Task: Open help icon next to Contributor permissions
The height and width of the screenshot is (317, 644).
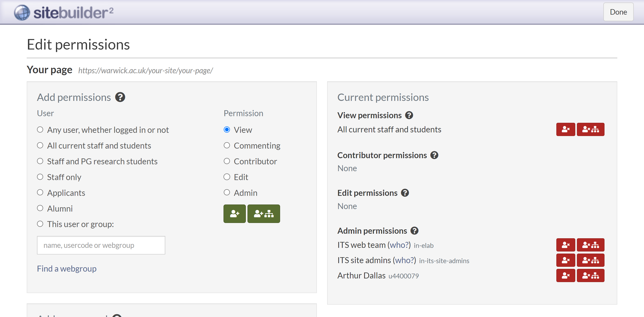Action: [434, 155]
